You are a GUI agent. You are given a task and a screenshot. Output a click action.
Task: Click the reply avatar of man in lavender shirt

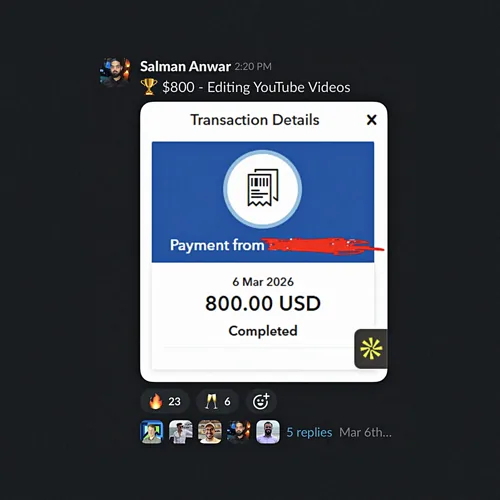point(268,432)
